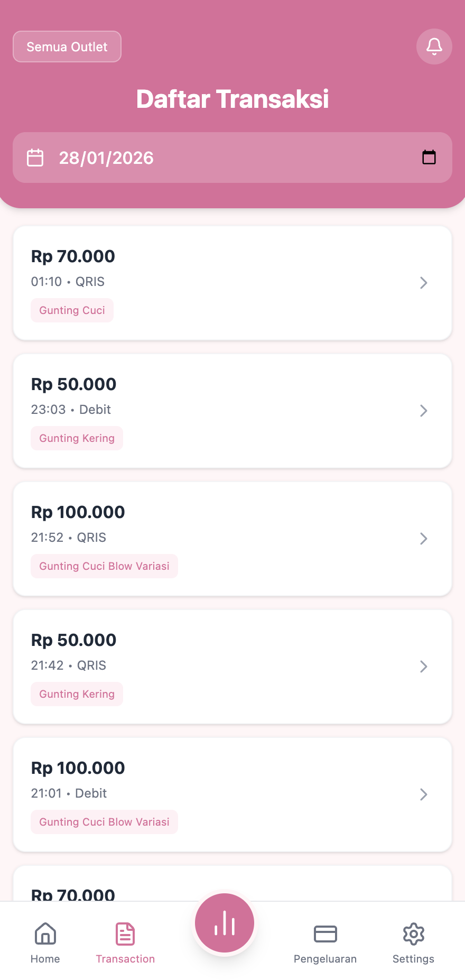The width and height of the screenshot is (465, 980).
Task: Open Pengeluaran card icon
Action: pyautogui.click(x=325, y=934)
